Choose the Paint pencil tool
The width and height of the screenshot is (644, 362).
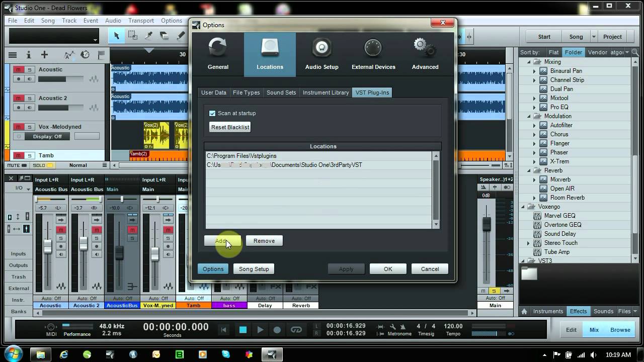(181, 36)
